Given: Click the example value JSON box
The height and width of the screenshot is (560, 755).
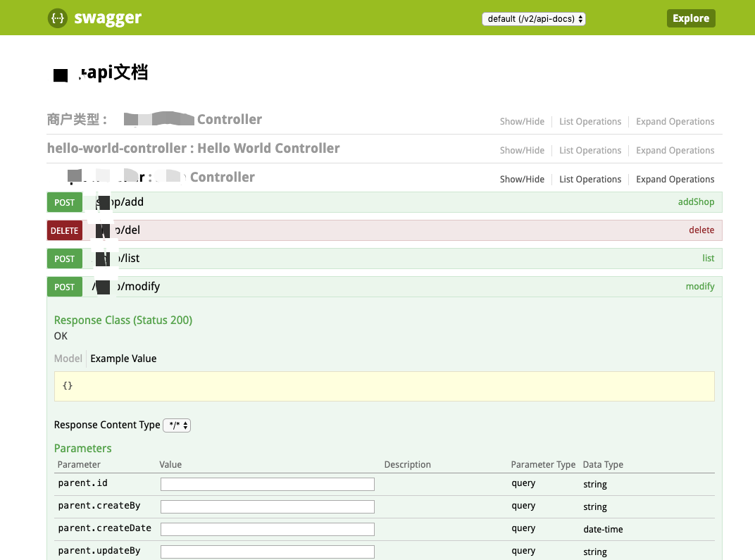Looking at the screenshot, I should pyautogui.click(x=385, y=386).
